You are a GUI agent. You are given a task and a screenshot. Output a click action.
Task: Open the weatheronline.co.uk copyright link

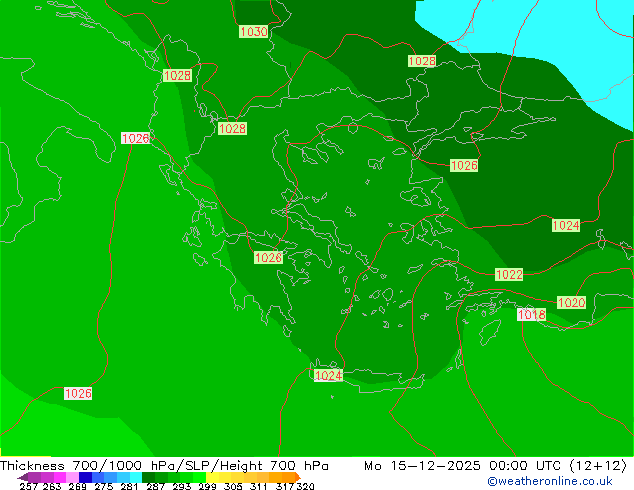pos(550,481)
